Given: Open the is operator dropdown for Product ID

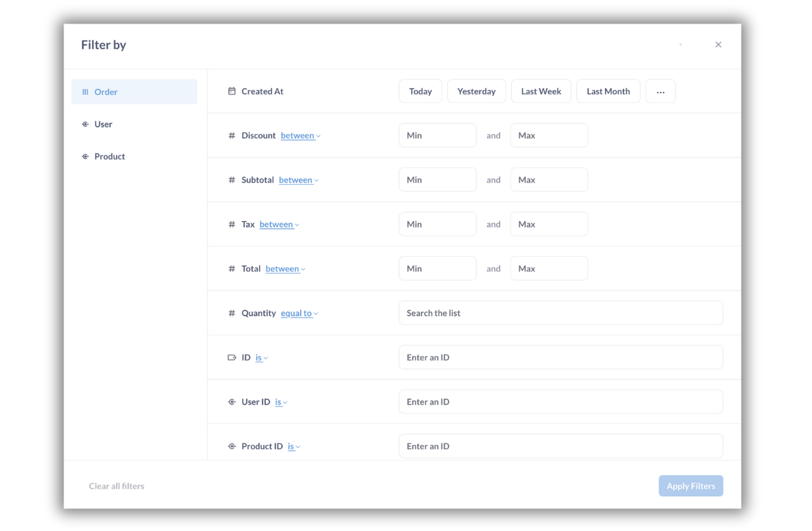Looking at the screenshot, I should pos(292,446).
